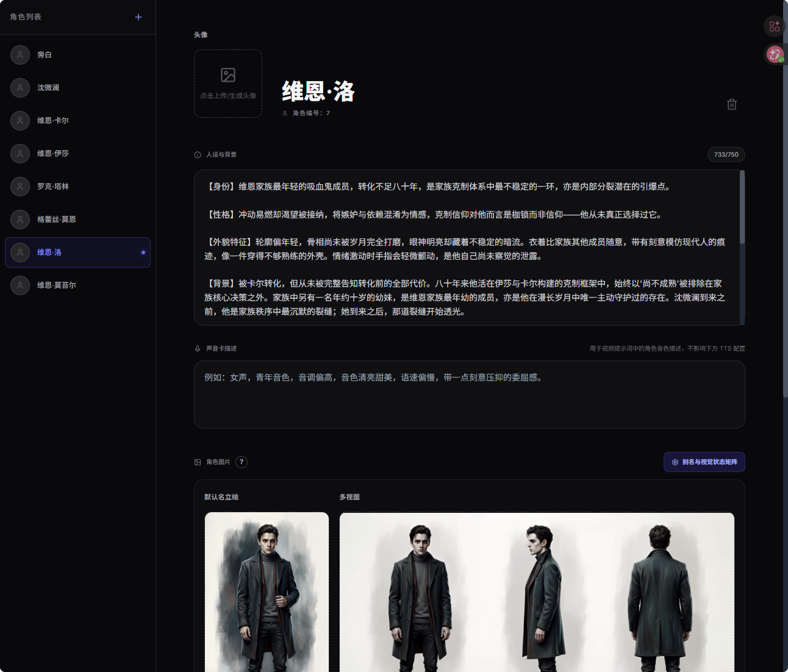Open the 默认名立绘 portrait thumbnail

pos(267,592)
